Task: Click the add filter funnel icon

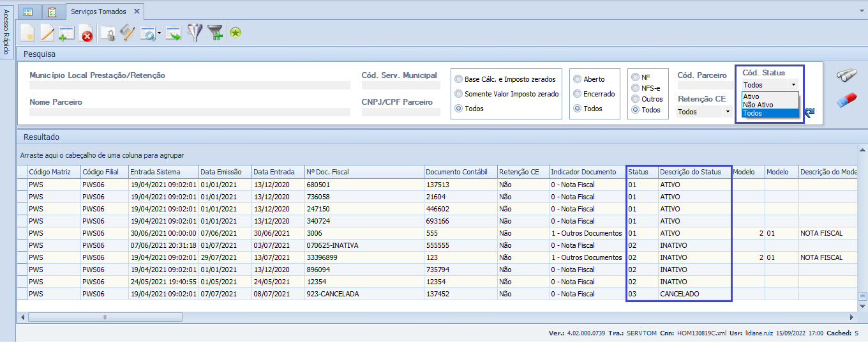Action: tap(216, 33)
